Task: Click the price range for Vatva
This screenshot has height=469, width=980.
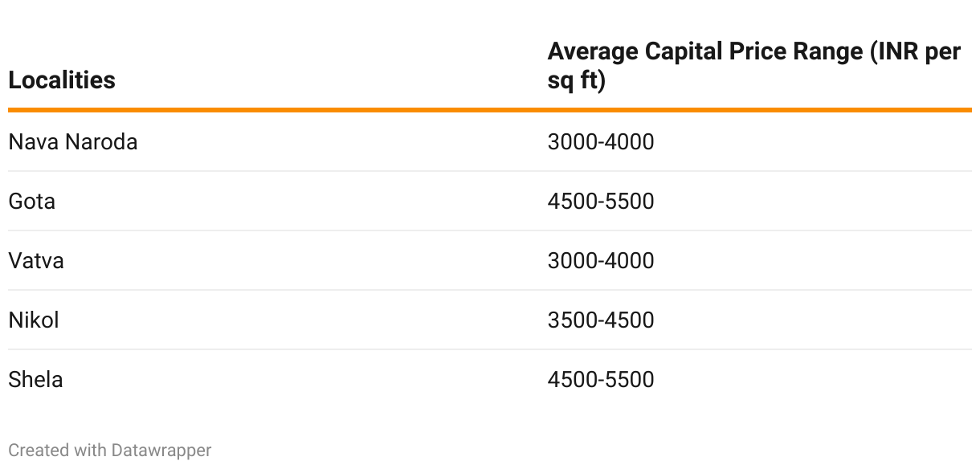Action: pyautogui.click(x=601, y=261)
